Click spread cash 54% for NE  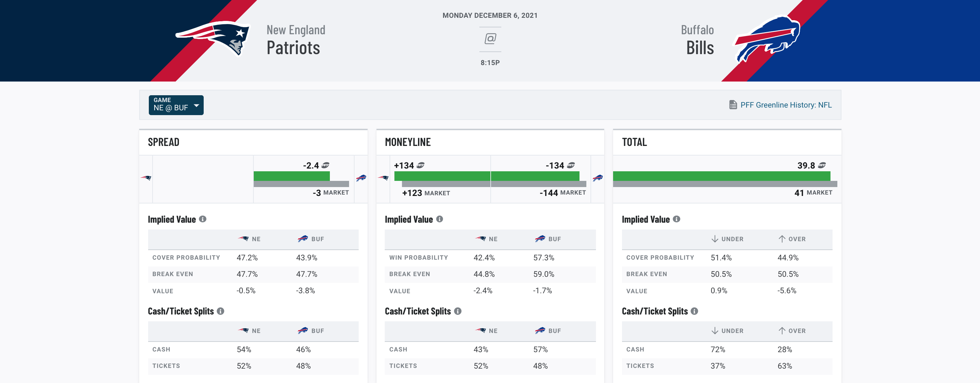pos(244,349)
